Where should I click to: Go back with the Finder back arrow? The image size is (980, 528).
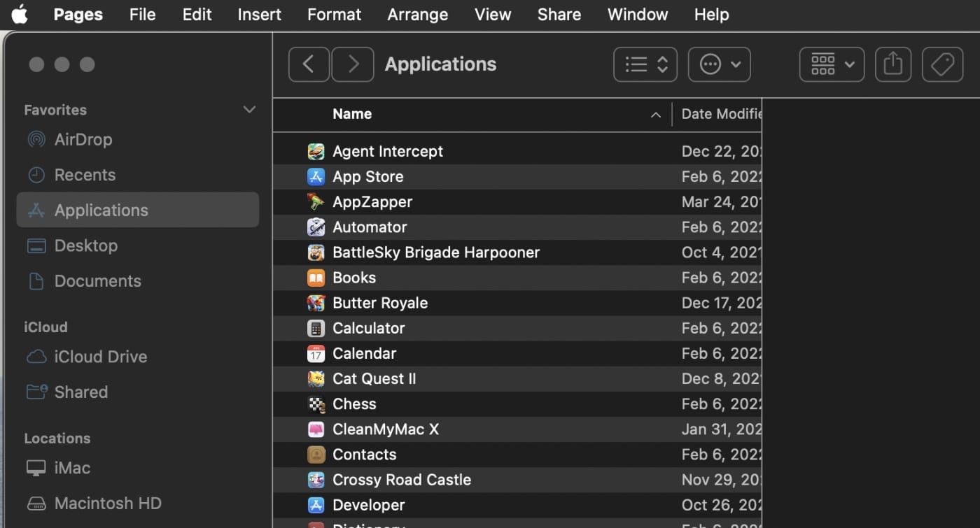tap(309, 64)
